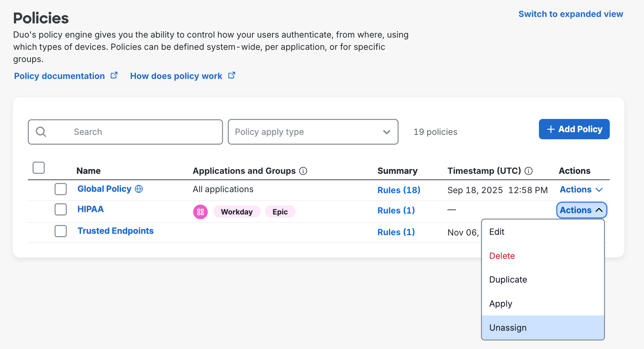This screenshot has width=644, height=349.
Task: Click the search magnifier icon
Action: tap(41, 132)
